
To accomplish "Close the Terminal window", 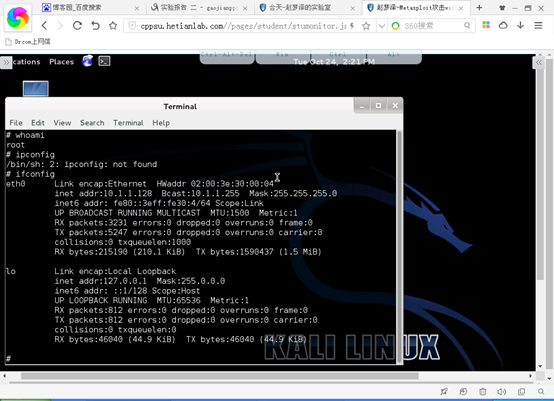I will (395, 106).
